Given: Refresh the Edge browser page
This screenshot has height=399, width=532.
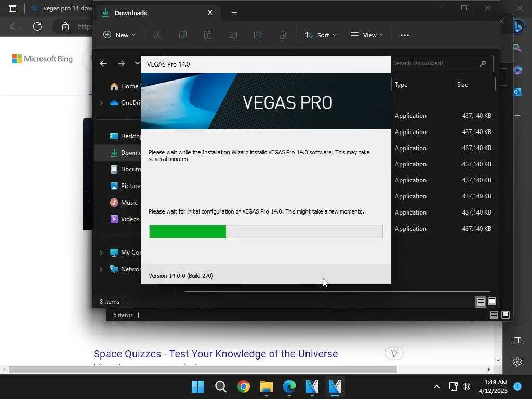Looking at the screenshot, I should coord(37,26).
